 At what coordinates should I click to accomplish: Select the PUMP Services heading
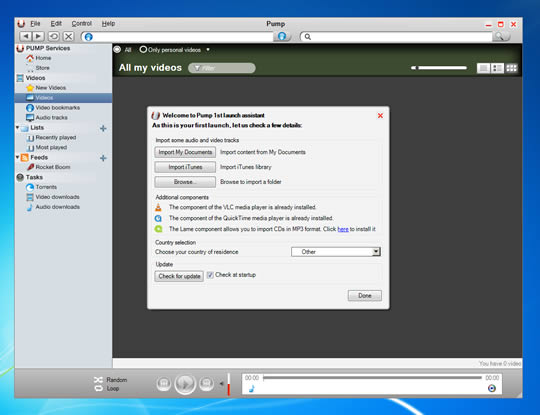click(48, 48)
